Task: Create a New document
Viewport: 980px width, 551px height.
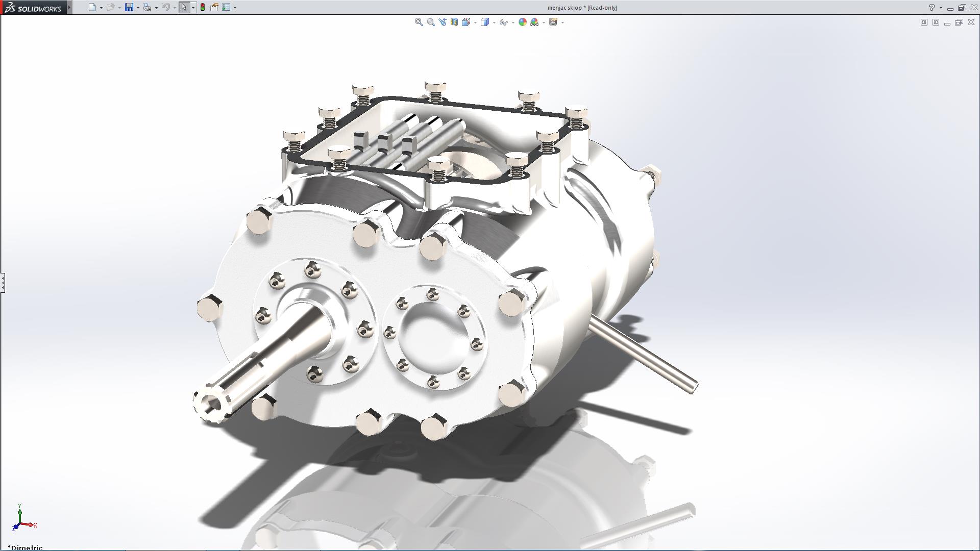Action: click(x=92, y=7)
